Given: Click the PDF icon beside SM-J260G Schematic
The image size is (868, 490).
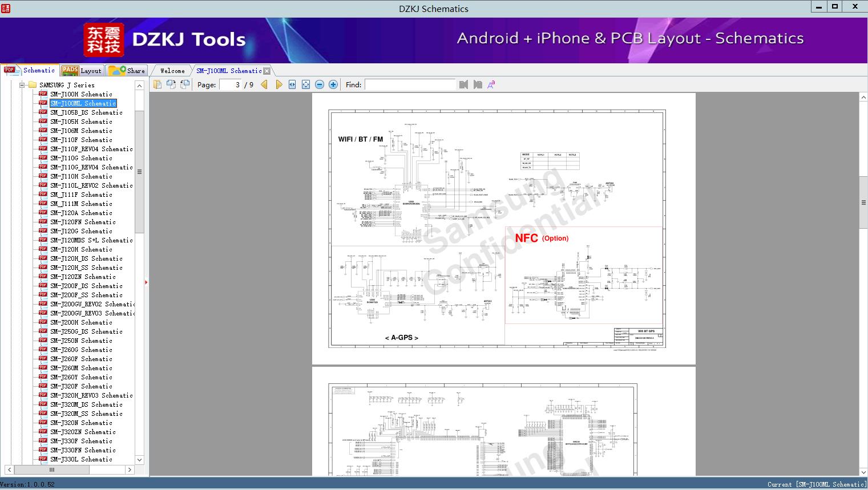Looking at the screenshot, I should click(43, 350).
